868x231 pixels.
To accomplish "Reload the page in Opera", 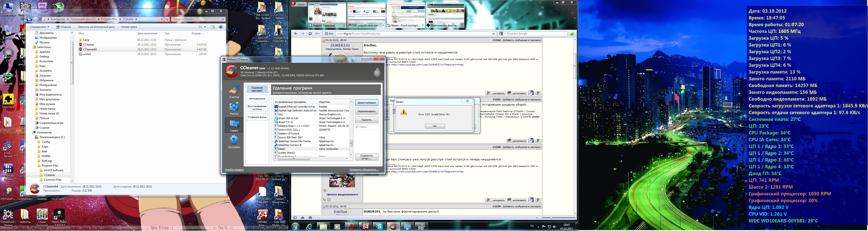I will point(310,34).
